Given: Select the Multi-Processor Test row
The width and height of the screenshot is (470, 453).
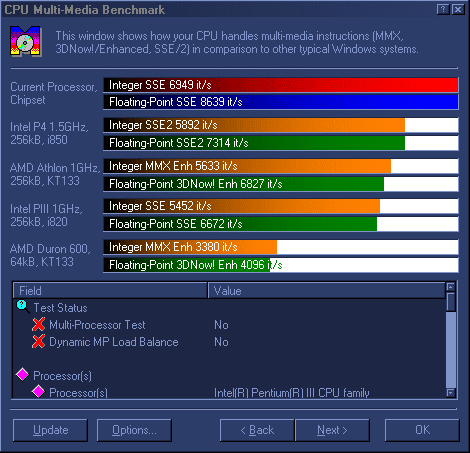Looking at the screenshot, I should [229, 325].
